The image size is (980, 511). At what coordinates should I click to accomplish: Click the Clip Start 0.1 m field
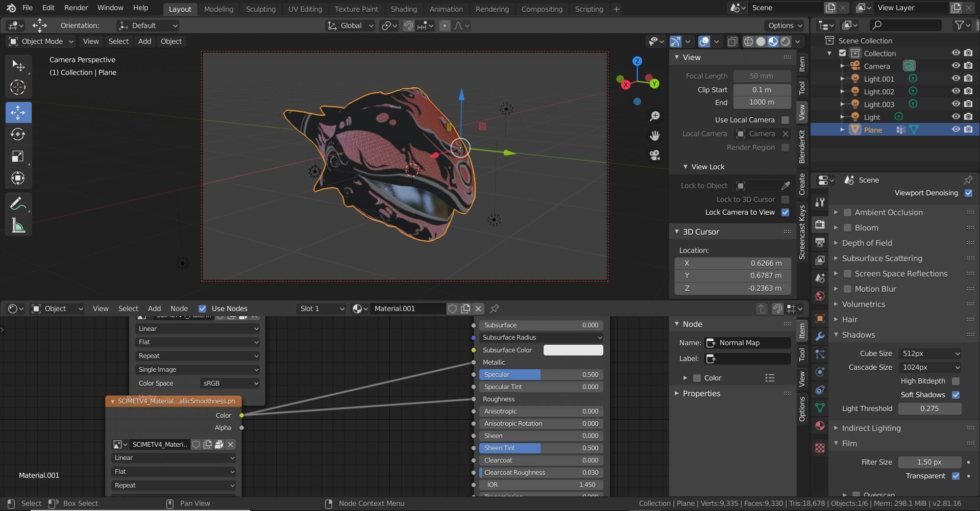pos(762,90)
